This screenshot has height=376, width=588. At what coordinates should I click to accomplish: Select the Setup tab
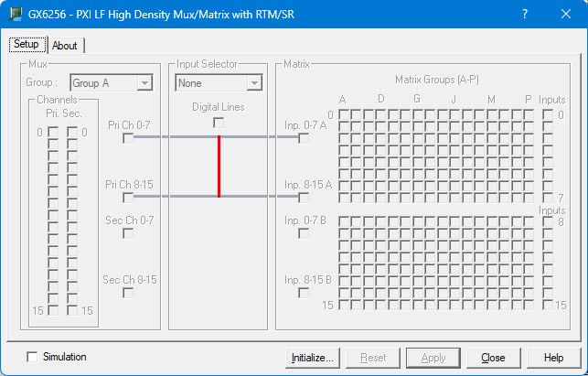(27, 45)
